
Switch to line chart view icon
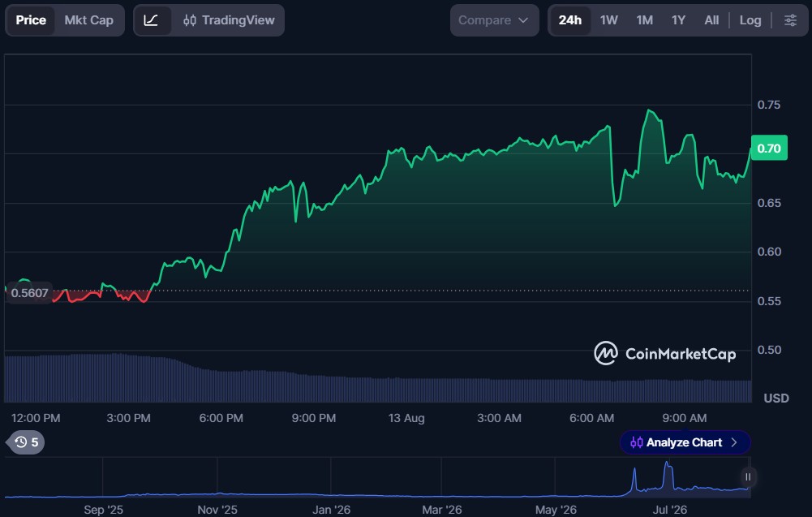tap(151, 20)
